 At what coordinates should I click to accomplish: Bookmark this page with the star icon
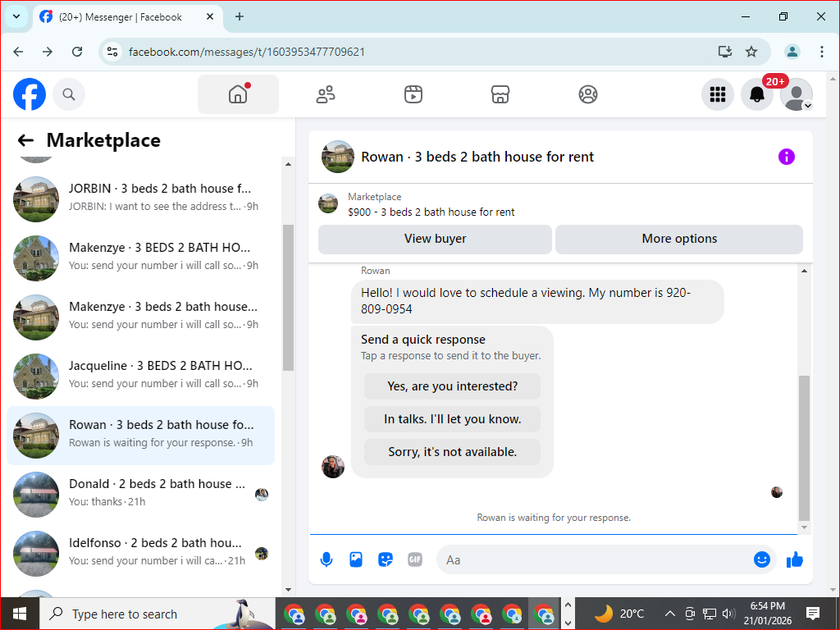tap(751, 52)
